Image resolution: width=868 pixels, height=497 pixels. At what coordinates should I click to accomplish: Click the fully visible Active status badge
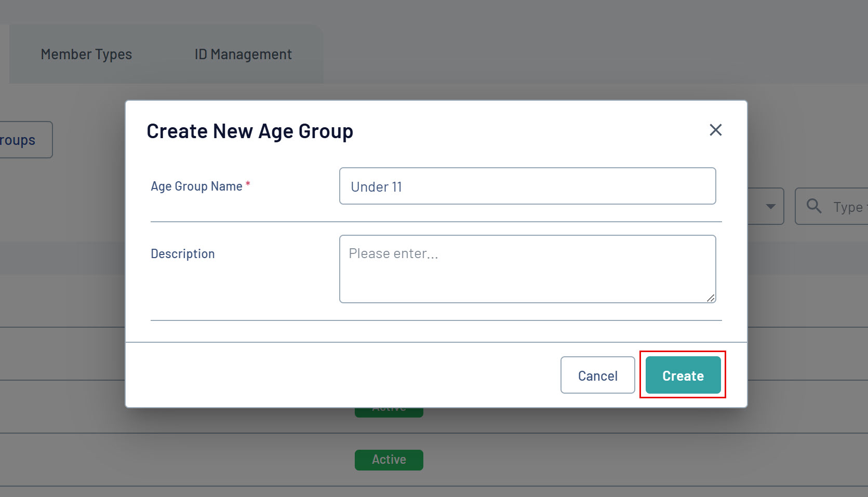click(389, 460)
